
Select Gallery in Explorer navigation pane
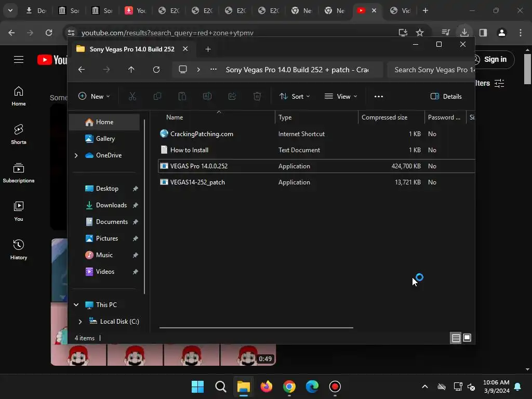(104, 138)
